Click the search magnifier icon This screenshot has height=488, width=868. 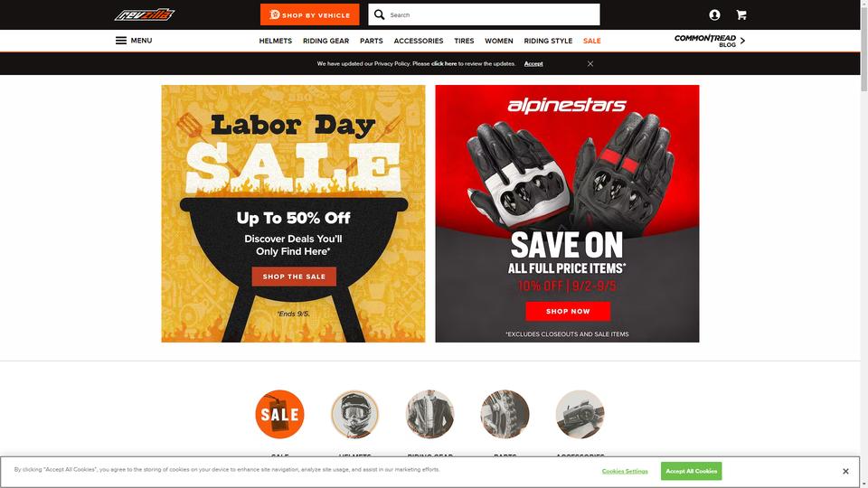click(379, 14)
